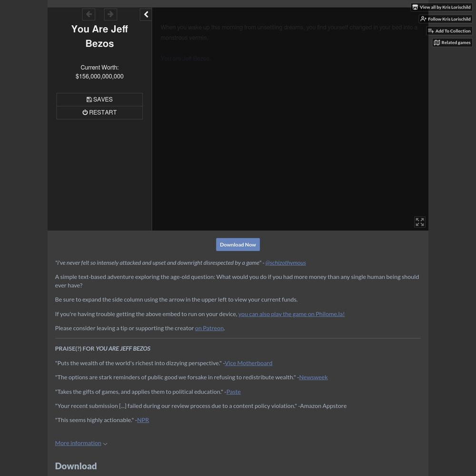
Task: Click the Current Worth amount $156,000,000,000
Action: [99, 77]
